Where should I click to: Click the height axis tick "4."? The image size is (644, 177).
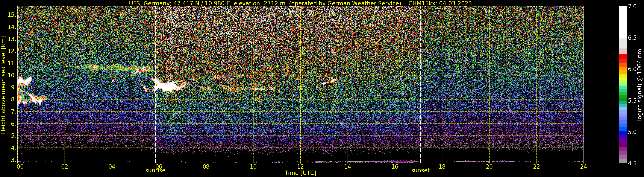(13, 148)
